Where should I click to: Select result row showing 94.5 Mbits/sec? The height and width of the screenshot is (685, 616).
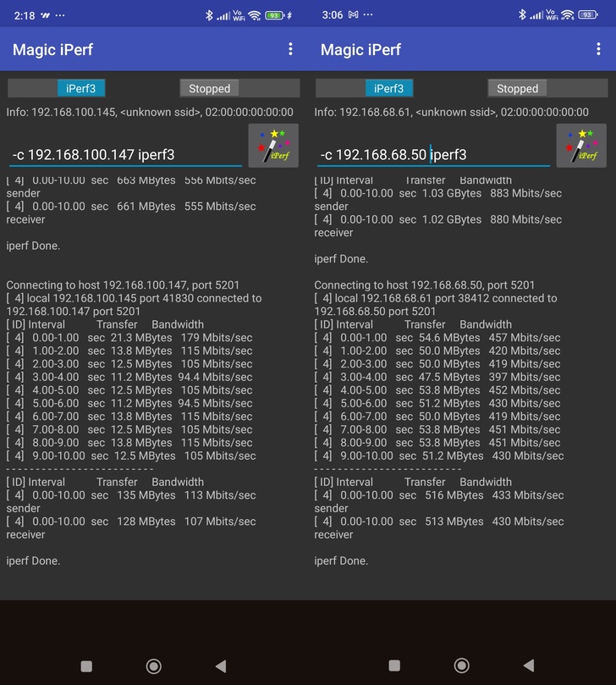(x=129, y=403)
